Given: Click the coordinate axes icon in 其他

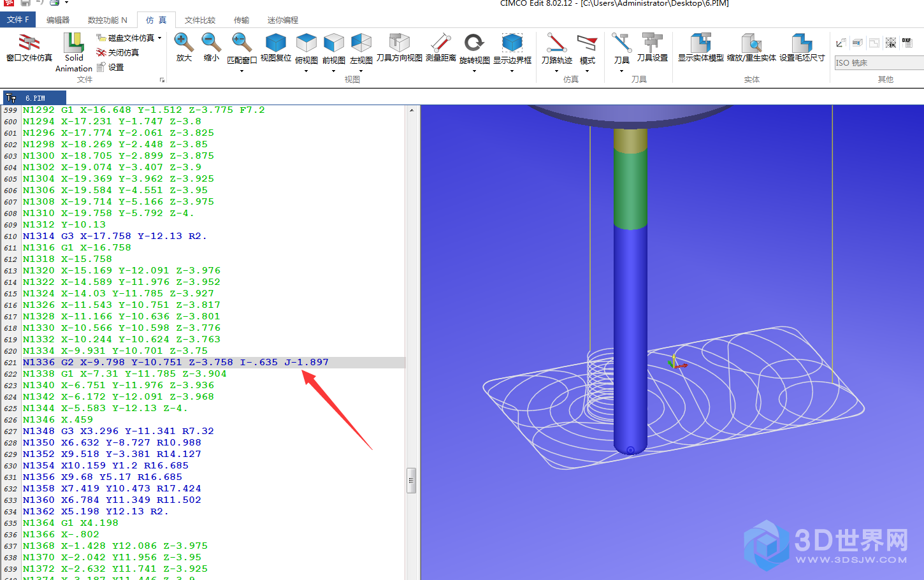Looking at the screenshot, I should pyautogui.click(x=841, y=43).
